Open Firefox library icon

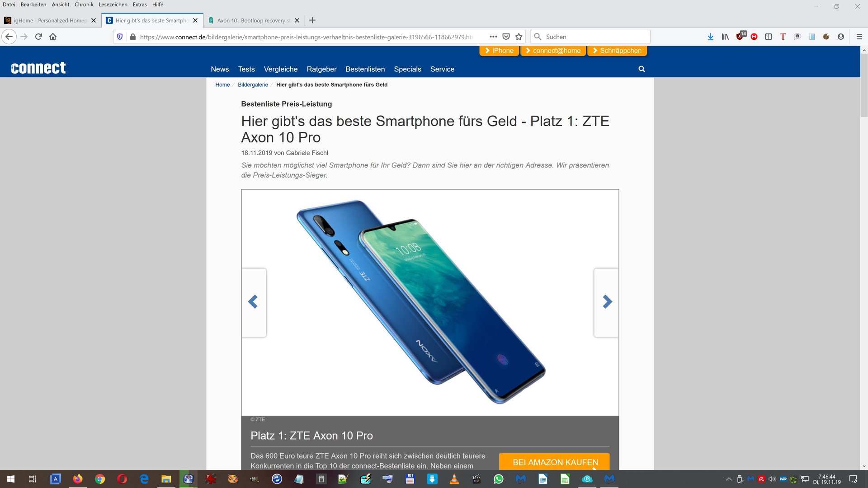click(725, 37)
